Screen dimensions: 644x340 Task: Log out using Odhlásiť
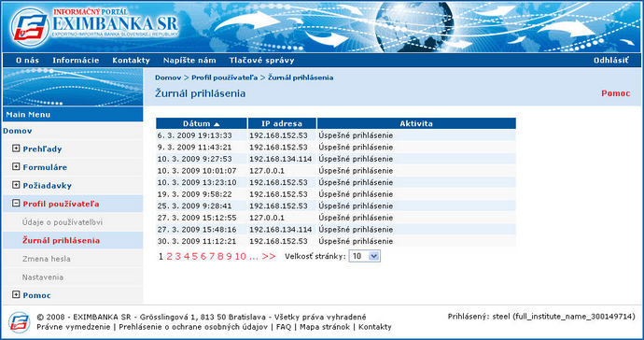point(611,61)
